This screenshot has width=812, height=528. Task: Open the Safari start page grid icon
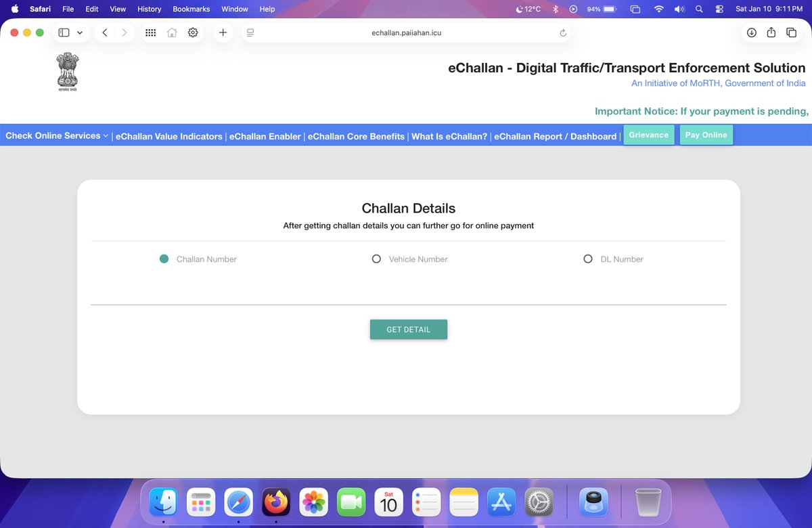(x=151, y=32)
